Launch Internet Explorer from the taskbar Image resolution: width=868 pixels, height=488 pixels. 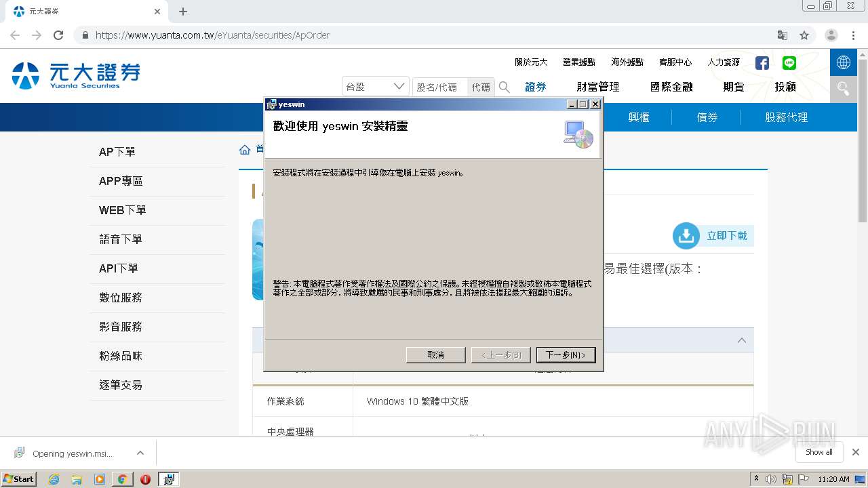click(54, 479)
